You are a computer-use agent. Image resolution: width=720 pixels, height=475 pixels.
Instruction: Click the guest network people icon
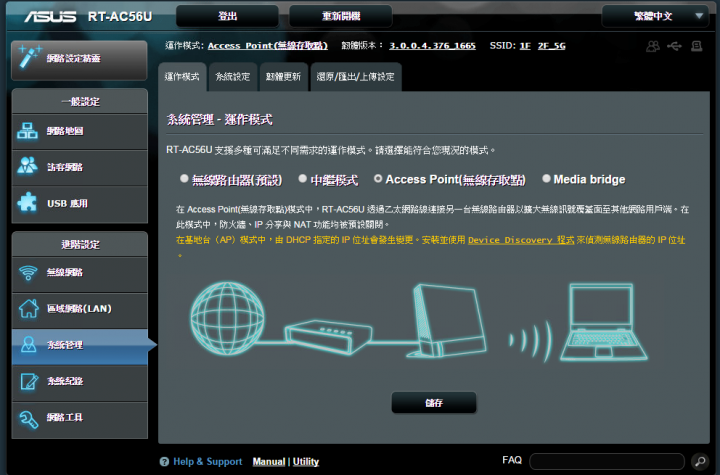coord(28,166)
